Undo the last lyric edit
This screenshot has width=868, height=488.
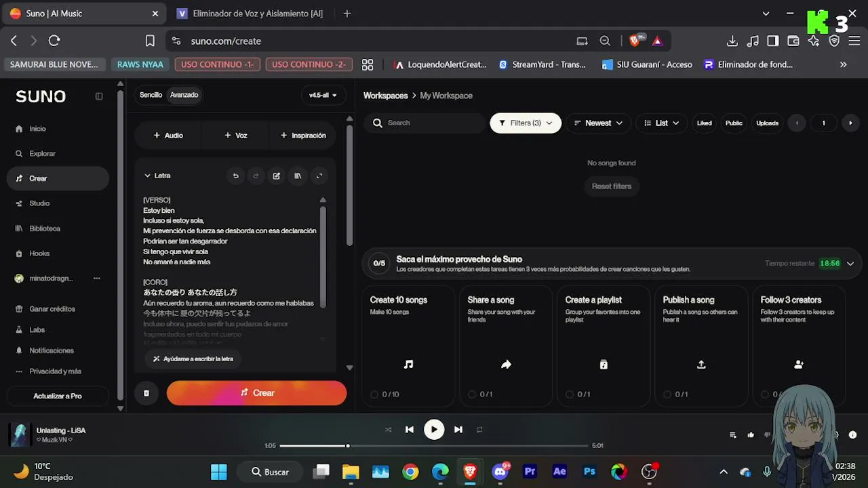coord(236,176)
